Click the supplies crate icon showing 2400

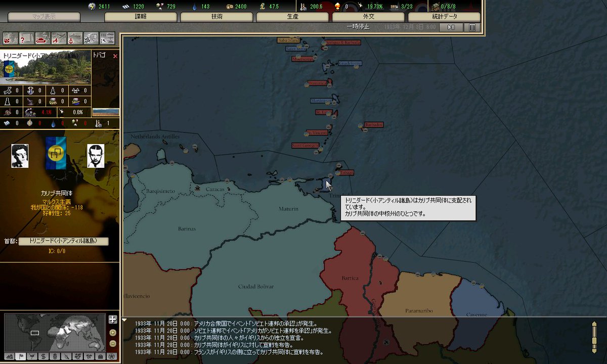click(x=229, y=7)
